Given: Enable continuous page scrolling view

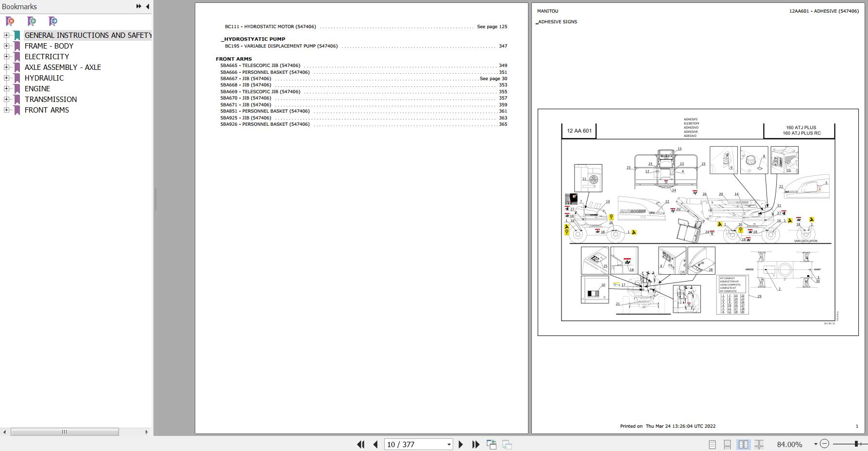Looking at the screenshot, I should point(727,444).
